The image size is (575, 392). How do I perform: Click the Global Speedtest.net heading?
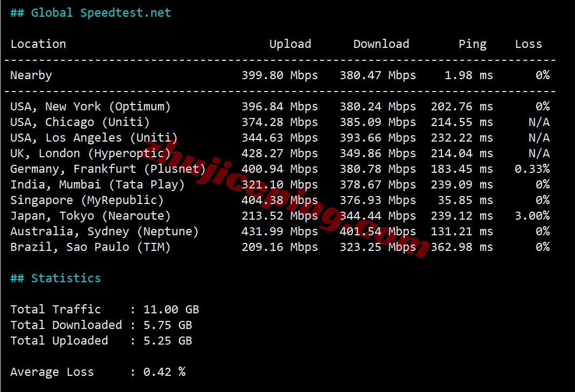pyautogui.click(x=91, y=13)
